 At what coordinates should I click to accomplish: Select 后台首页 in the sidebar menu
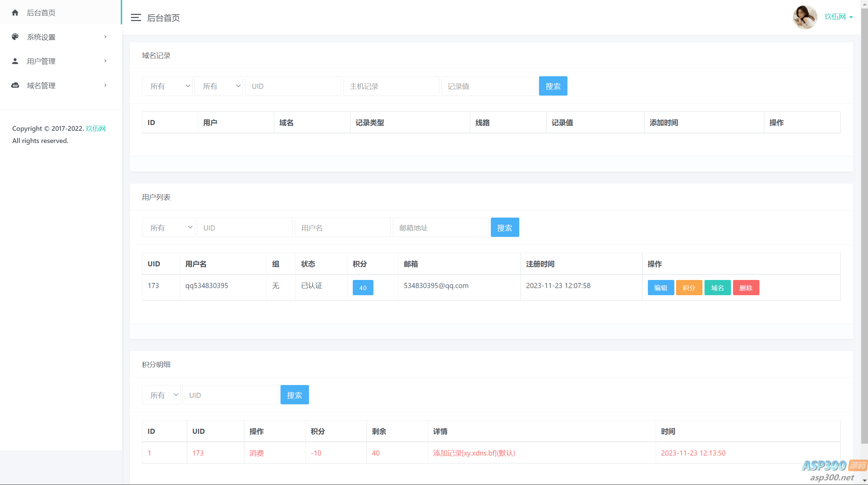[41, 13]
